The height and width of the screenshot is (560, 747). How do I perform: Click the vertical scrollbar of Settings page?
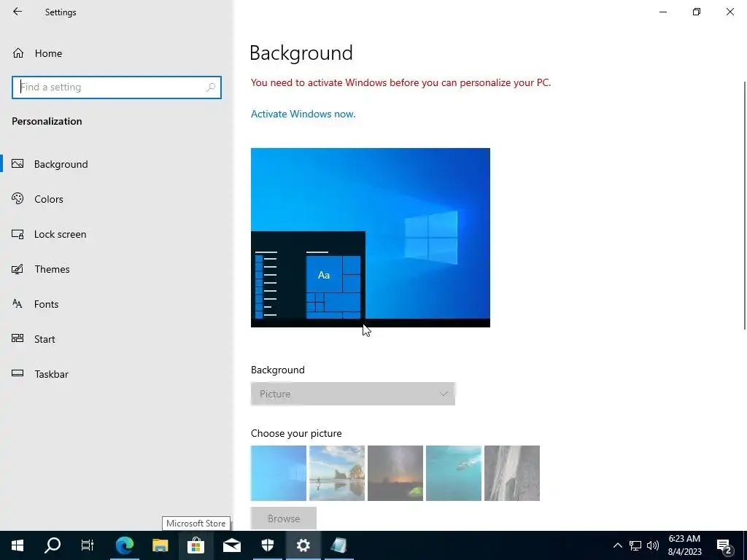[745, 205]
